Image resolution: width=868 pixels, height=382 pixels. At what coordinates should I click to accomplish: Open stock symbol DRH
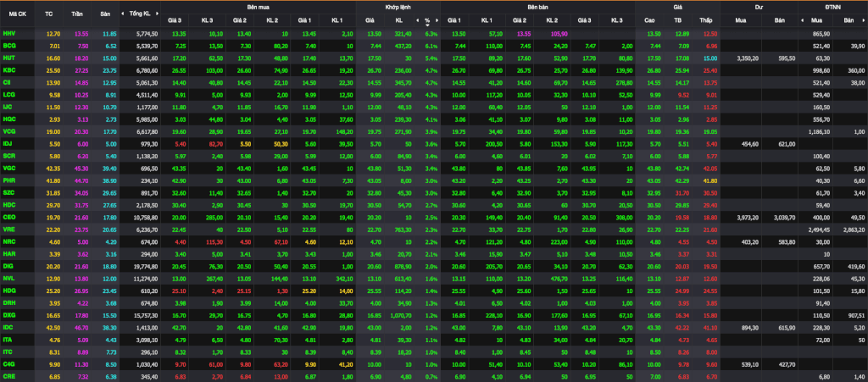[x=8, y=303]
